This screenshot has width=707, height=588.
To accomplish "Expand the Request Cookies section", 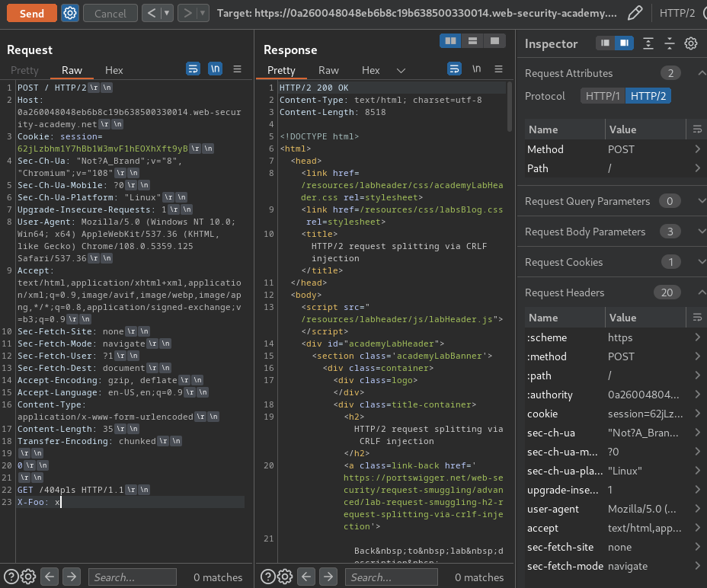I will pyautogui.click(x=701, y=262).
